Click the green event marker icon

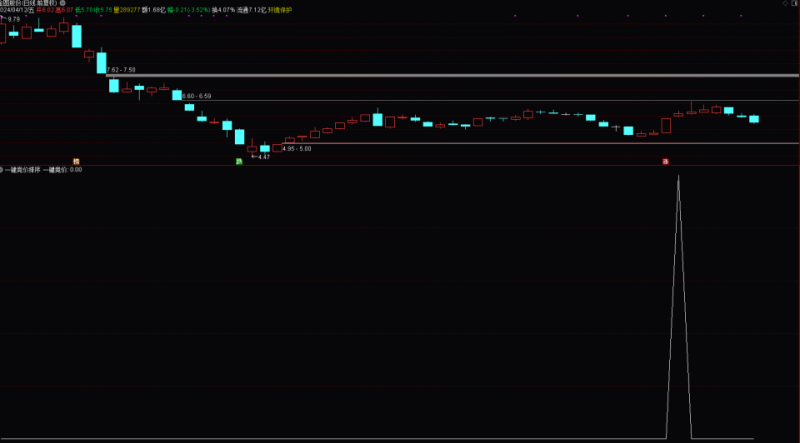pyautogui.click(x=238, y=161)
